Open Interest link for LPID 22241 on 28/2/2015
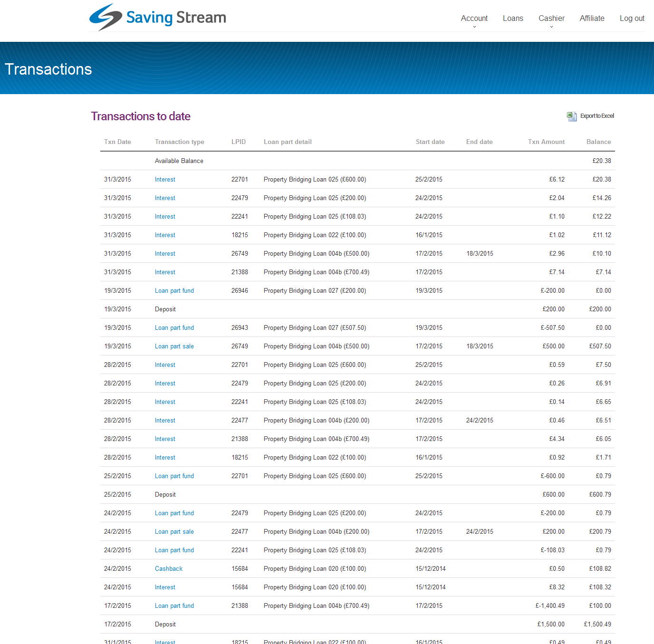The width and height of the screenshot is (654, 644). tap(165, 402)
